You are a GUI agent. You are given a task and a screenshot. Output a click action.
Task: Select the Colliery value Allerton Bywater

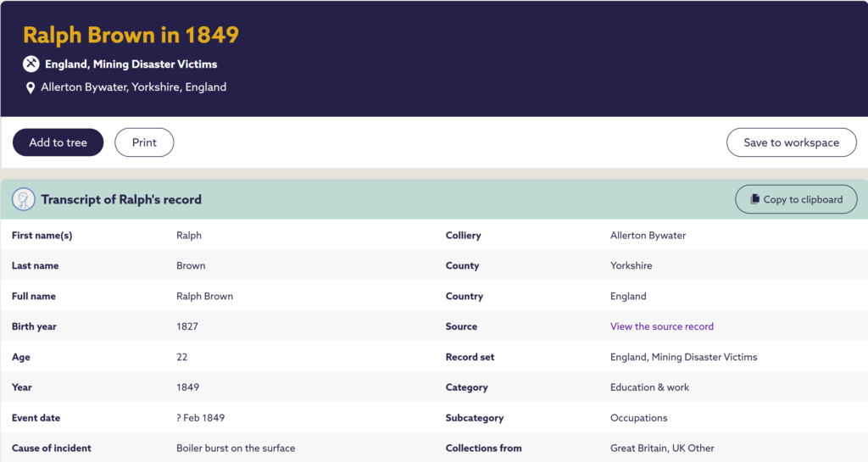click(x=648, y=235)
